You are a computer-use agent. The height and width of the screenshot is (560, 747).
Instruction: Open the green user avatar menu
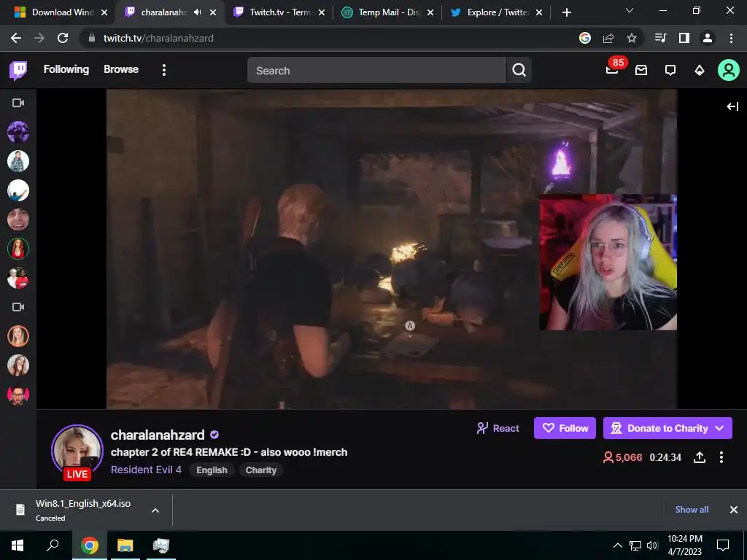point(729,70)
